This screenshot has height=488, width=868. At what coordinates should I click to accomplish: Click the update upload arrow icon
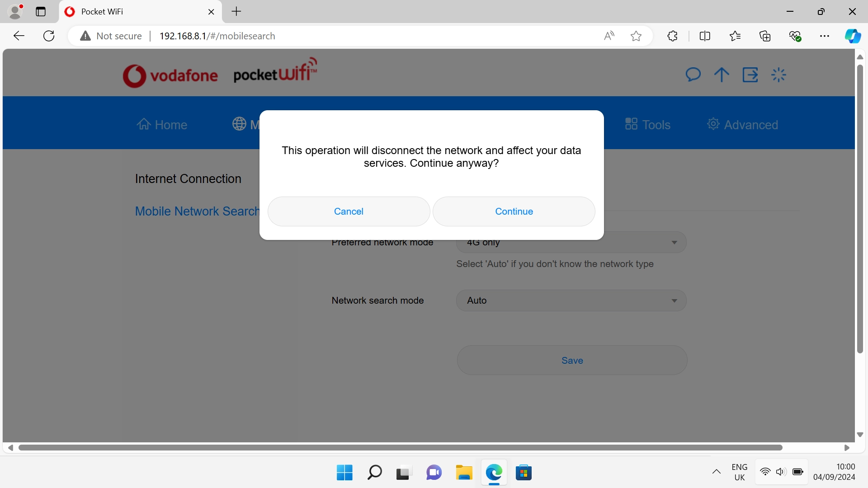point(721,75)
